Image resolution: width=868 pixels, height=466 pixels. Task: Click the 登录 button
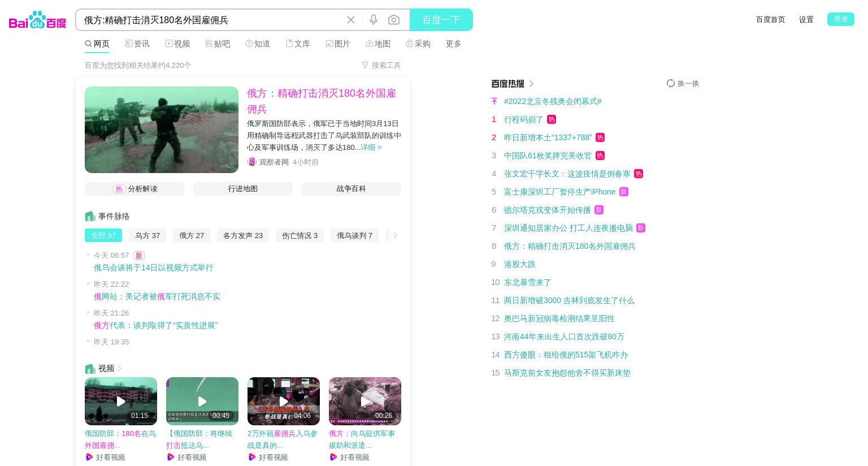click(841, 19)
